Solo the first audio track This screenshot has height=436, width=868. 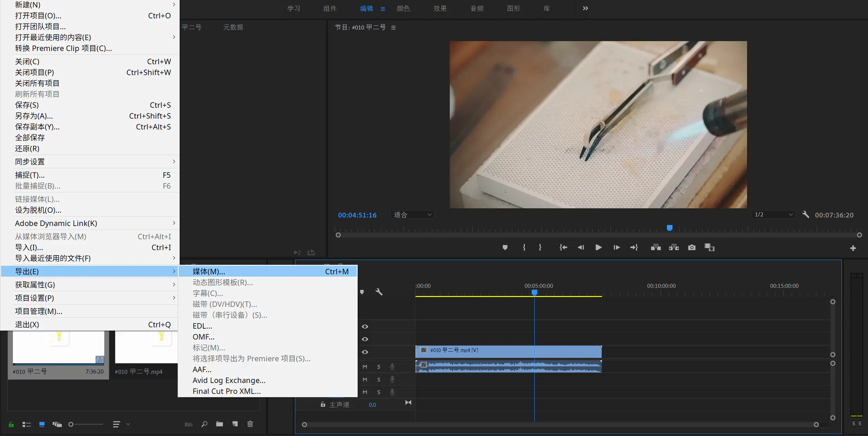point(379,367)
